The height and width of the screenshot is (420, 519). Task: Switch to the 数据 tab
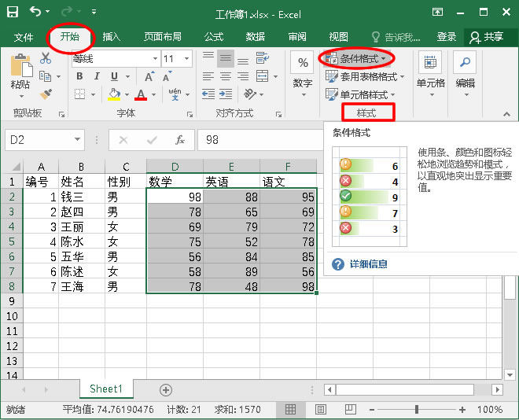point(256,36)
